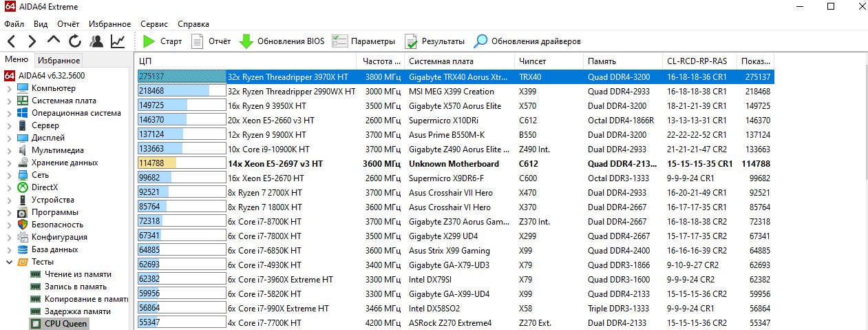This screenshot has width=868, height=330.
Task: Sort by CL-RCD-RP-RAS column header
Action: pos(699,61)
